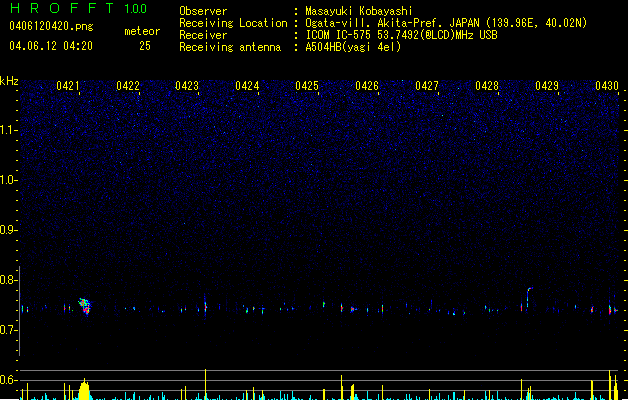Click the 1.0 kHz axis label
Viewport: 629px width, 400px height.
coord(8,180)
